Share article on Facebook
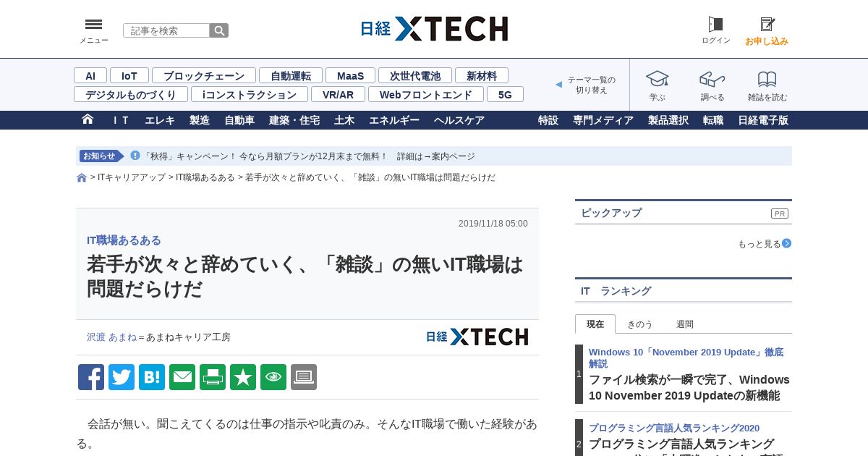Image resolution: width=868 pixels, height=456 pixels. (x=91, y=377)
